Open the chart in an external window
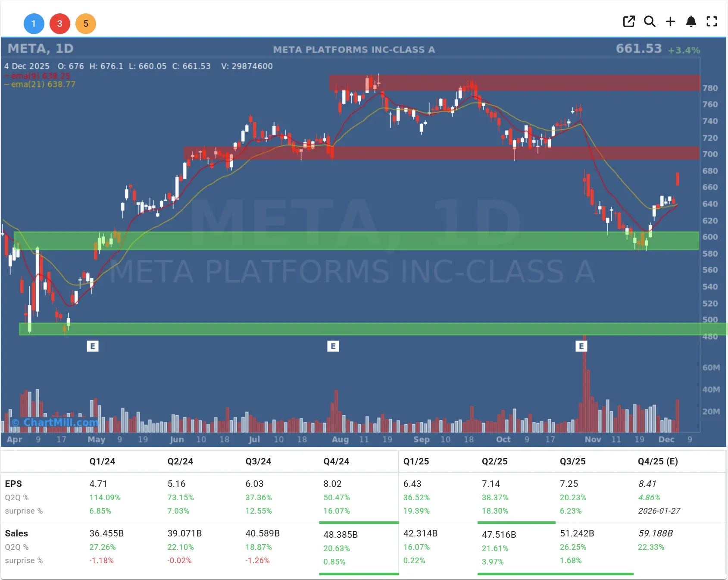The image size is (728, 580). pos(629,22)
